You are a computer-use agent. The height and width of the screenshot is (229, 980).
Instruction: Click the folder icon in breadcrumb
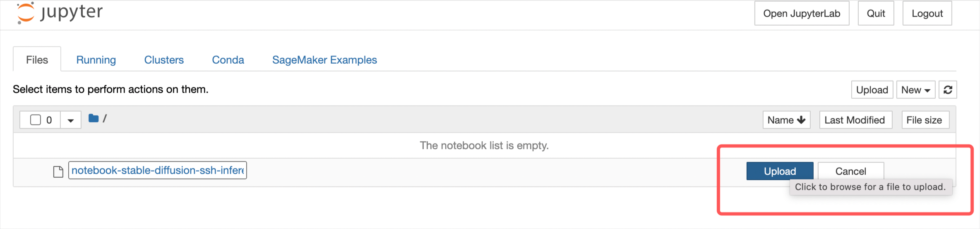click(x=94, y=119)
